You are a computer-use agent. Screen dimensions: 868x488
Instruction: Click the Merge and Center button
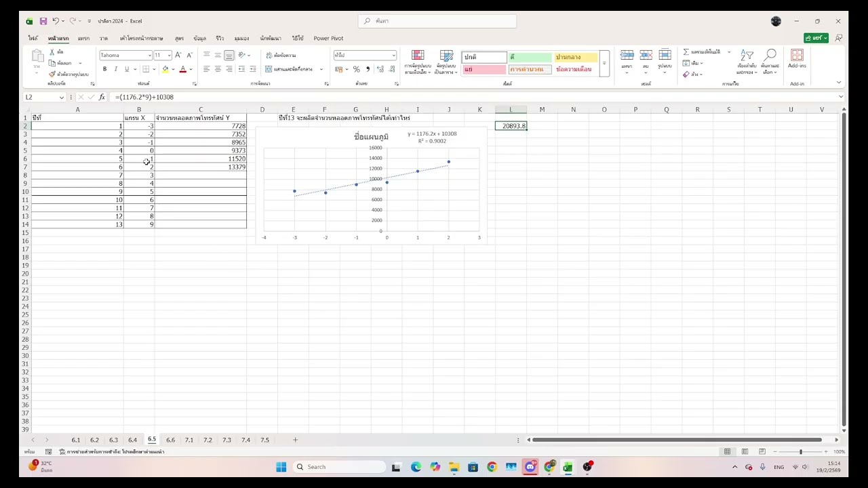tap(290, 69)
